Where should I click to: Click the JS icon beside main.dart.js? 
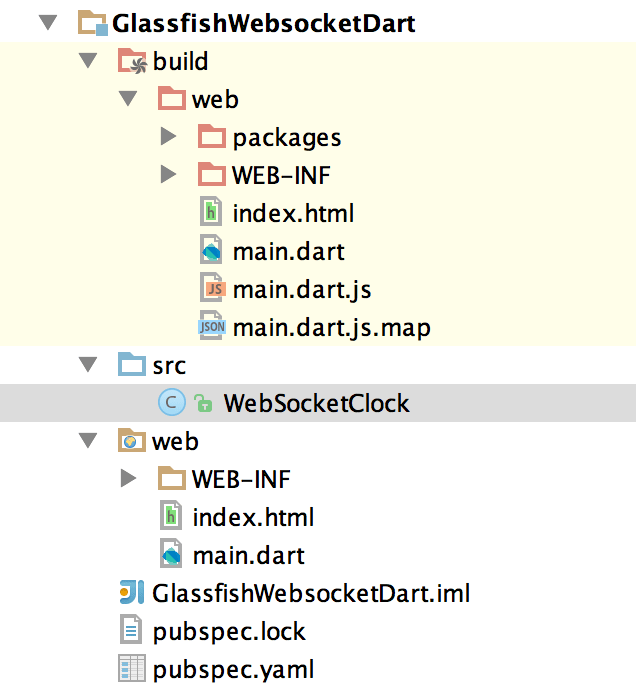click(x=212, y=289)
